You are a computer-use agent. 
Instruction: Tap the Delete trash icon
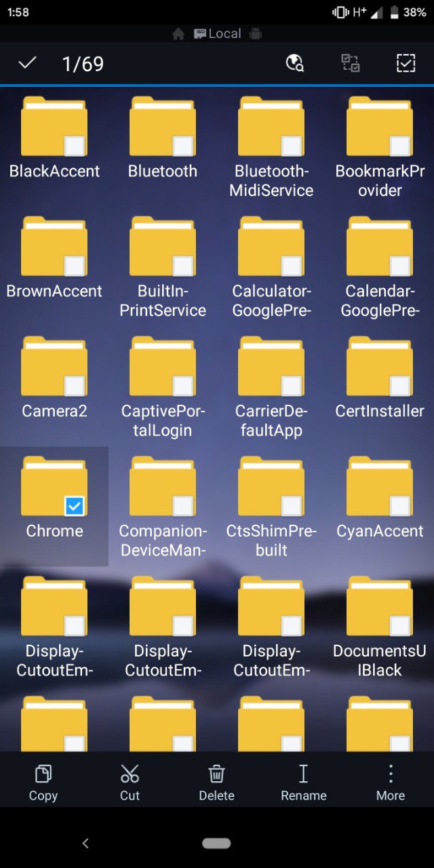click(x=216, y=774)
